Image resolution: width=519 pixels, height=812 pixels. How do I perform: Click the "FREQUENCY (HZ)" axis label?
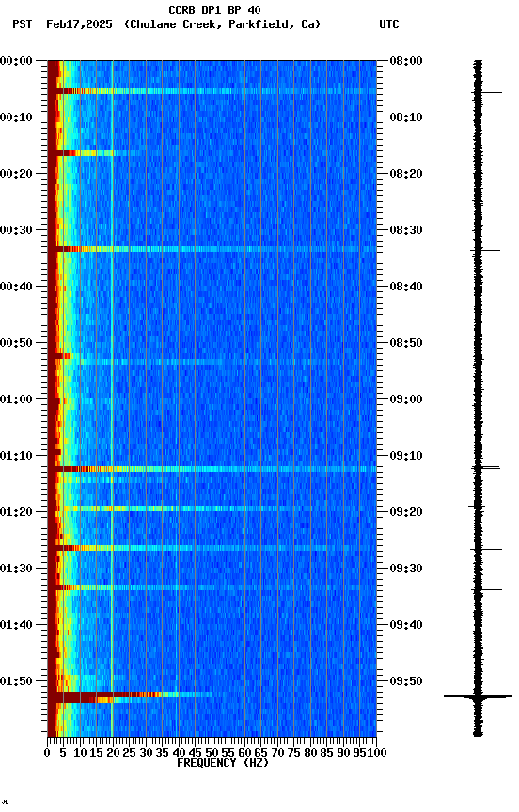(223, 763)
